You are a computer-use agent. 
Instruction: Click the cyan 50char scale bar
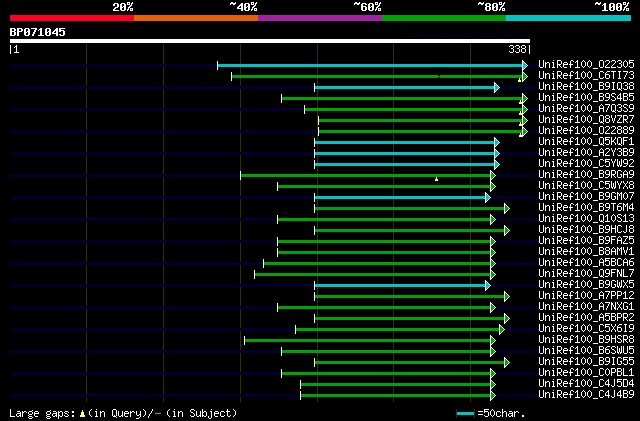[465, 414]
